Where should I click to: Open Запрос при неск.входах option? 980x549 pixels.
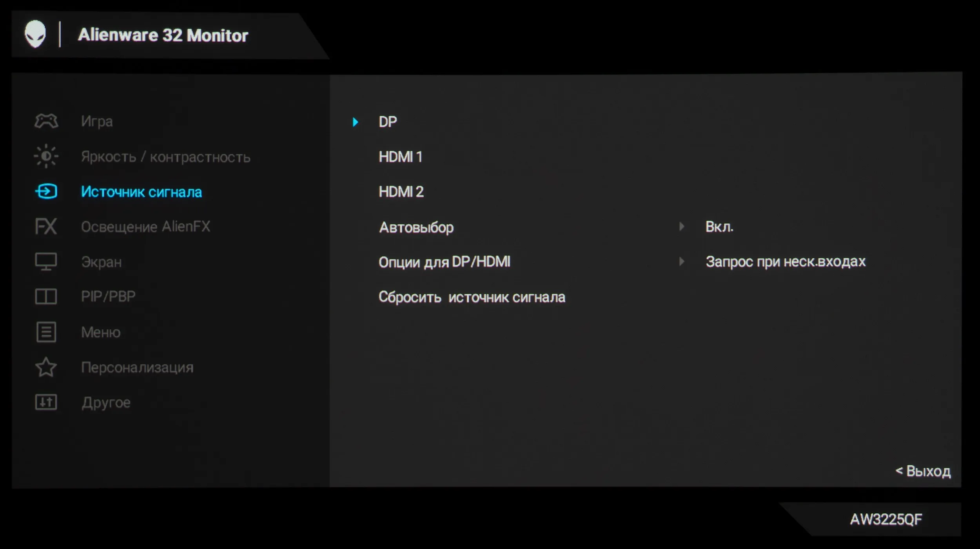(785, 262)
